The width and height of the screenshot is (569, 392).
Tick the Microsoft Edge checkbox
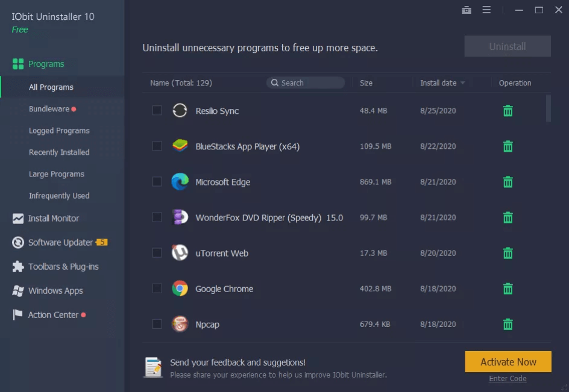(x=157, y=182)
